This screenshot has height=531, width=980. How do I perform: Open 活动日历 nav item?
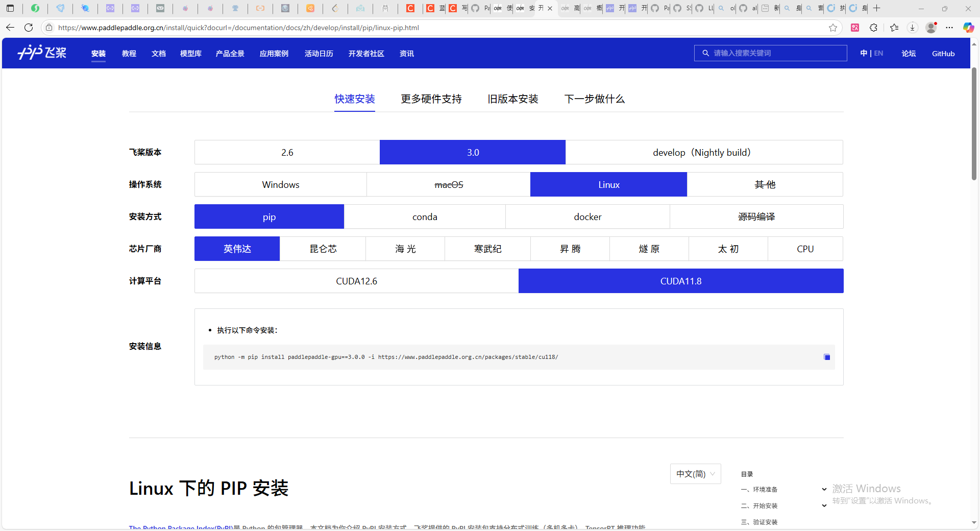tap(319, 54)
